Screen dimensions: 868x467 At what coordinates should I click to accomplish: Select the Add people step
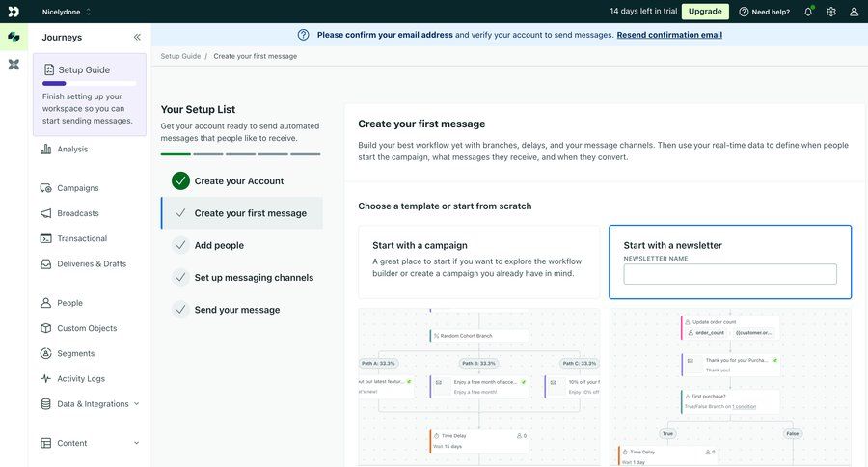[241, 245]
